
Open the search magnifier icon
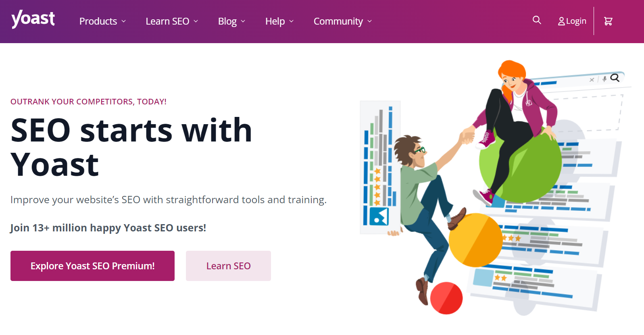tap(537, 20)
